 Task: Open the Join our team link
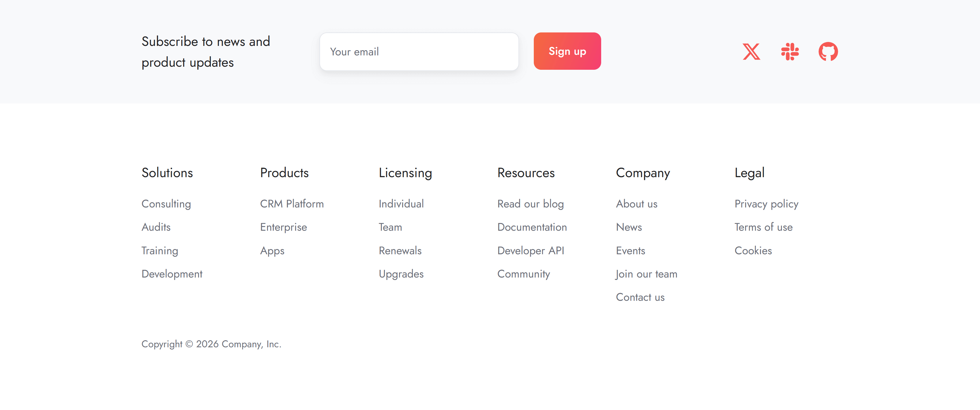[646, 274]
